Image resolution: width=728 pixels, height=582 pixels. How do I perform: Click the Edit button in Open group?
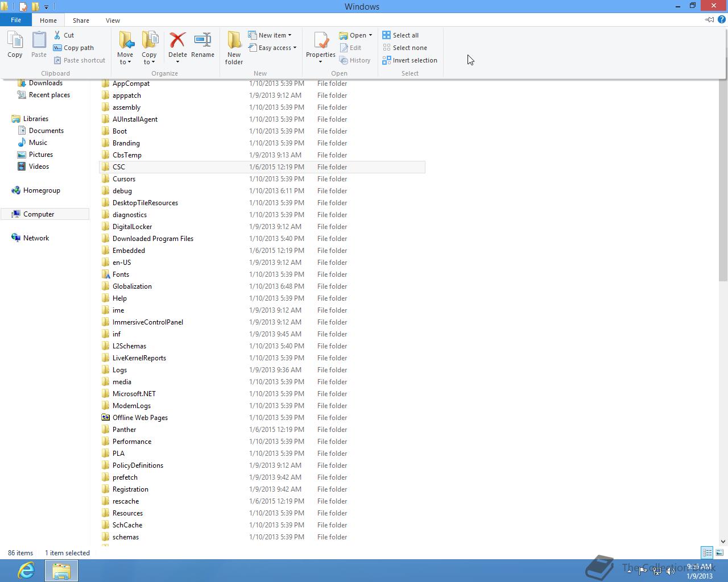[350, 48]
